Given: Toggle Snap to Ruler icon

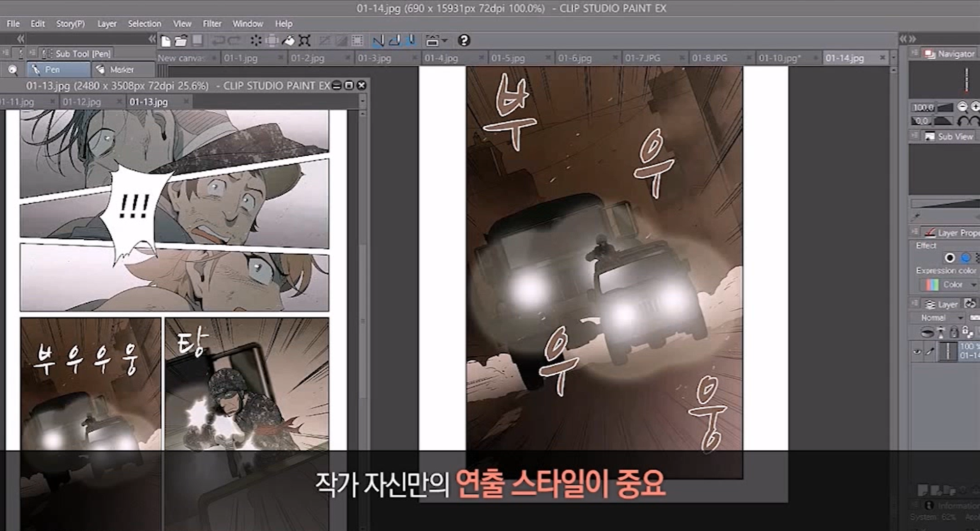Looking at the screenshot, I should tap(378, 41).
